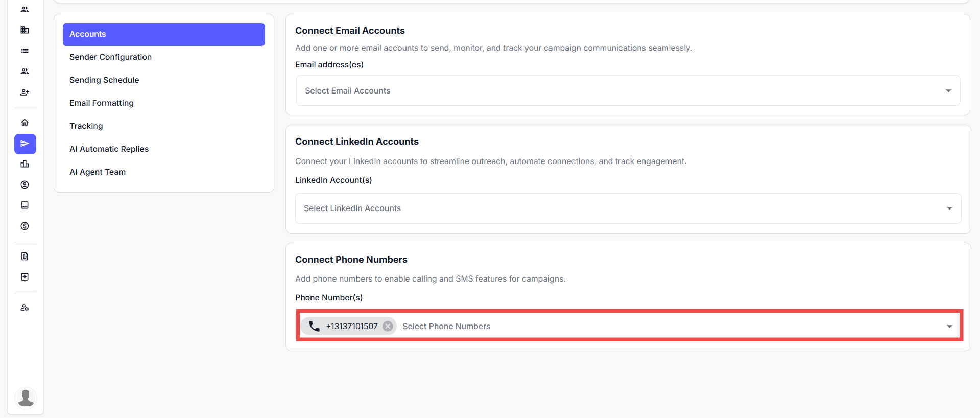Click the paper-plane campaigns sidebar icon
The image size is (980, 418).
pos(25,144)
